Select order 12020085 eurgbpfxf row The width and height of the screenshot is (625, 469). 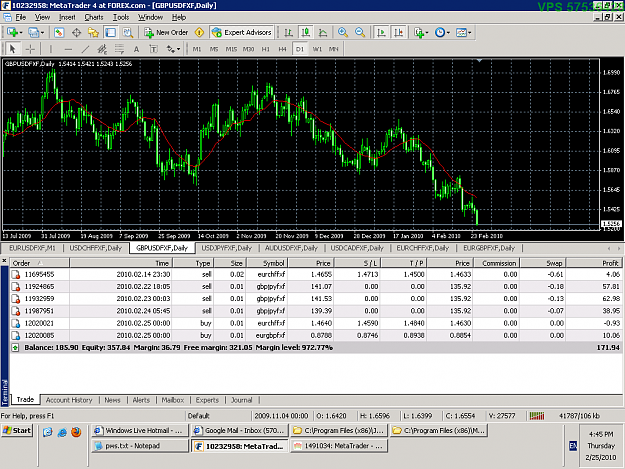point(315,335)
